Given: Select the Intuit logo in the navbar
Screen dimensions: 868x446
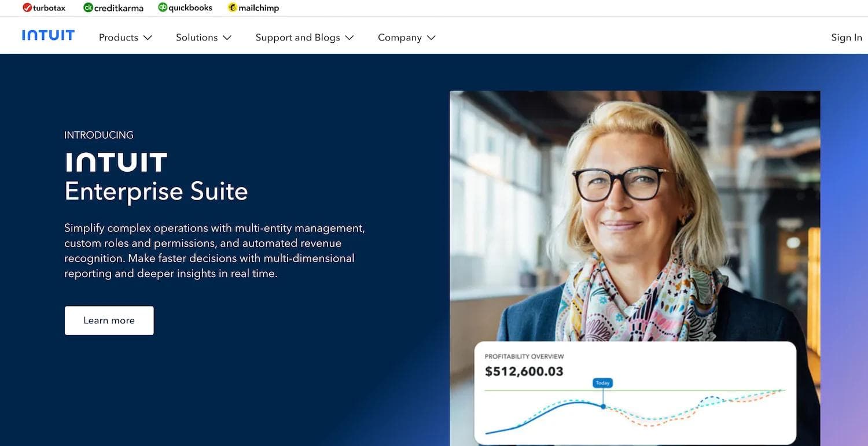Looking at the screenshot, I should click(x=48, y=35).
